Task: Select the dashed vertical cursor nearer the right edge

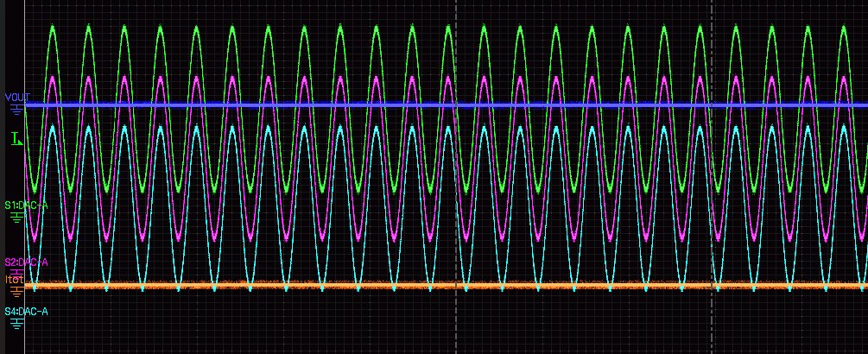Action: point(712,177)
